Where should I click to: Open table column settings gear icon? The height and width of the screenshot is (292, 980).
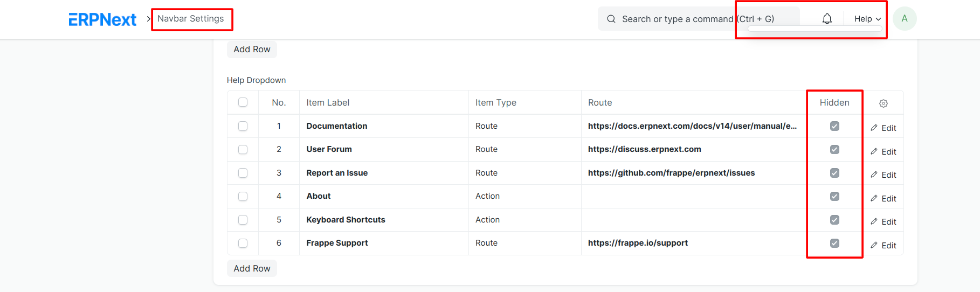point(884,103)
